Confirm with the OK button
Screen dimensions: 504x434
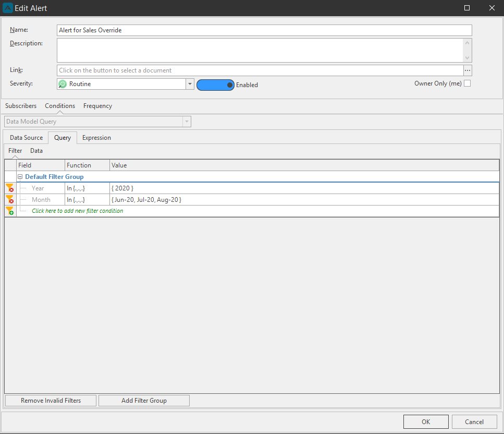[x=426, y=422]
